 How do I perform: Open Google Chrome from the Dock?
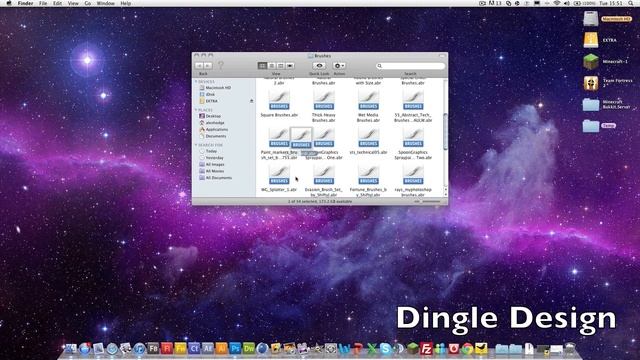[467, 349]
